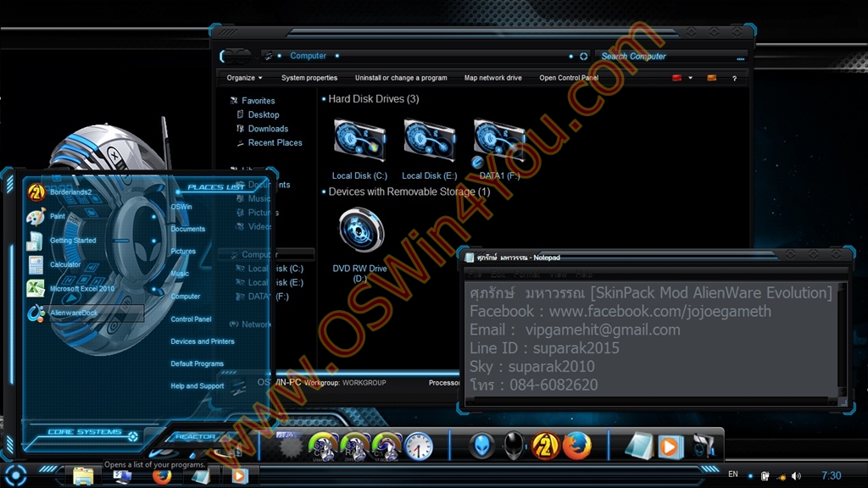
Task: Open the Notepad Edit menu
Action: pyautogui.click(x=498, y=274)
